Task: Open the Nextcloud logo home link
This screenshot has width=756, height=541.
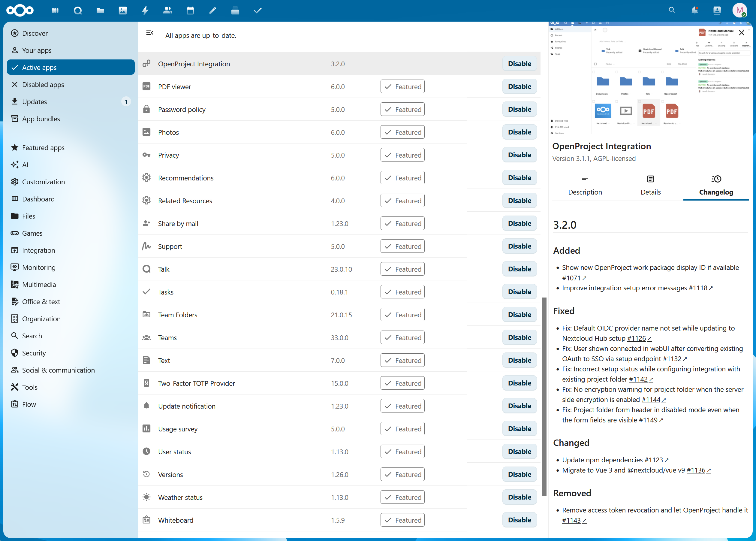Action: (20, 11)
